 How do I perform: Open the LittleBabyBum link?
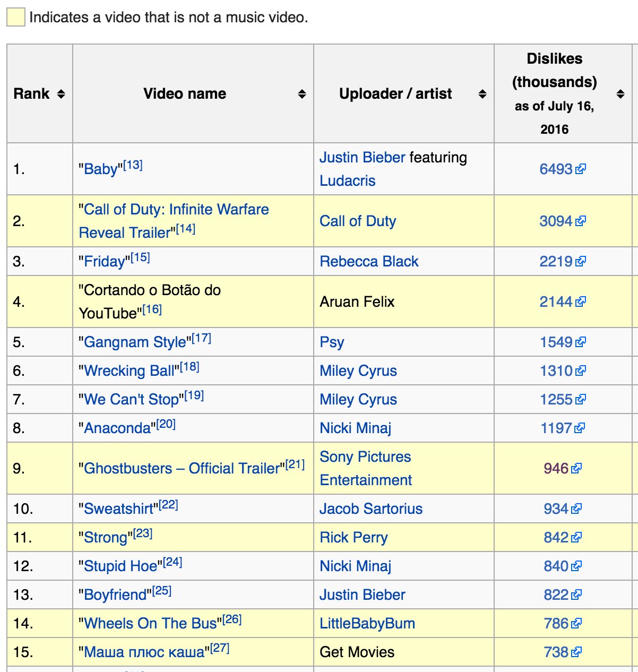pos(367,624)
